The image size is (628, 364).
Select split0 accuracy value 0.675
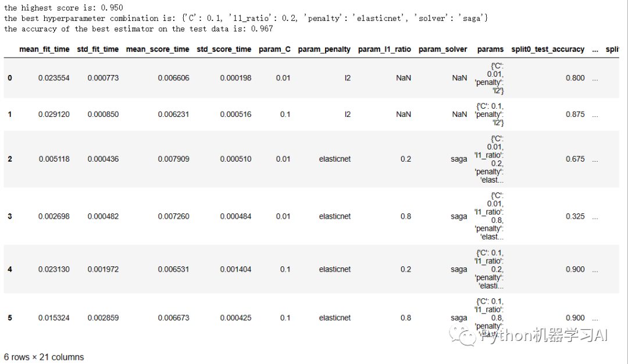click(575, 159)
